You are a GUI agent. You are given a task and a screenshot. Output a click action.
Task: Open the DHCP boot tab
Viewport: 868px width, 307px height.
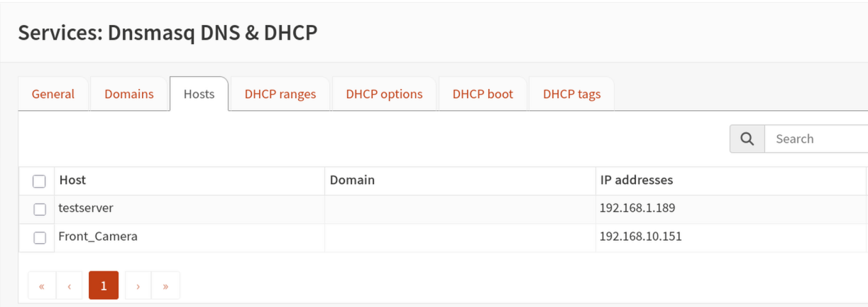click(483, 94)
